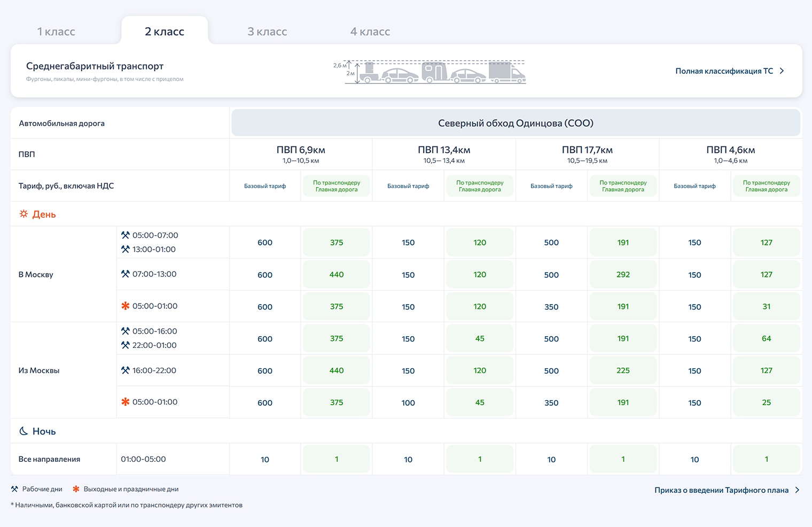Switch to the 1 класс tab
The width and height of the screenshot is (812, 527).
click(x=56, y=32)
